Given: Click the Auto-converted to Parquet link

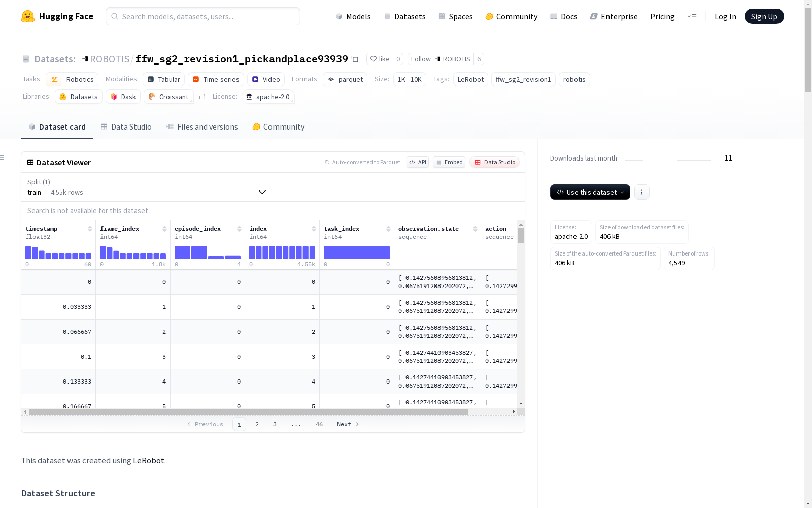Looking at the screenshot, I should point(366,162).
